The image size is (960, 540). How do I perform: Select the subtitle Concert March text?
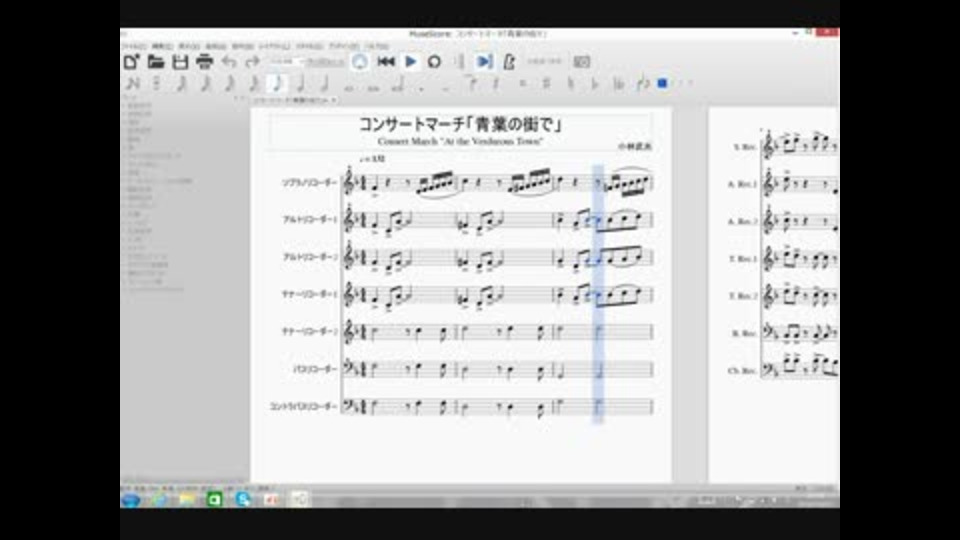click(x=460, y=141)
